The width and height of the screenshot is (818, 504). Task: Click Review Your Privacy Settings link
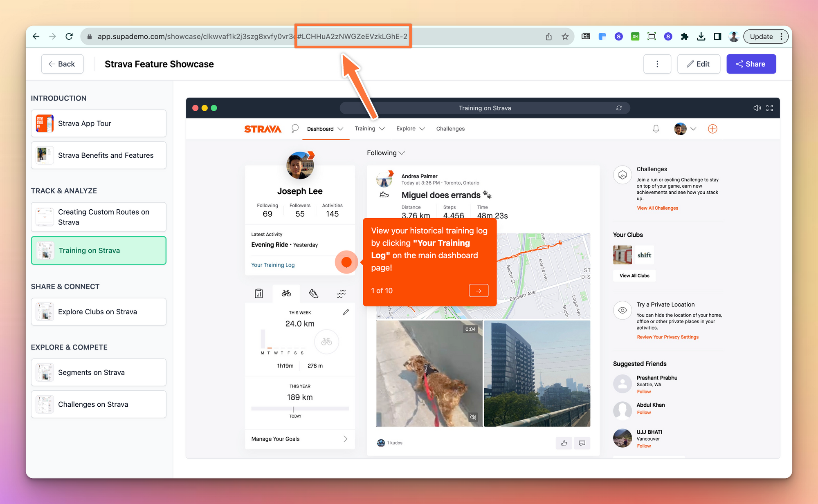(667, 337)
